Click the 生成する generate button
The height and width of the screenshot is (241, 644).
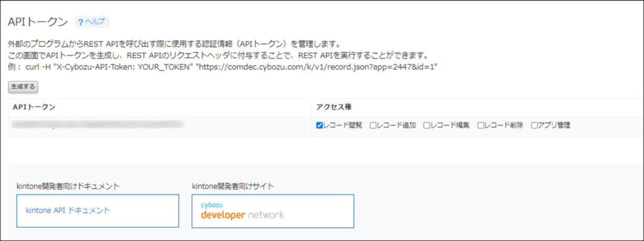click(x=23, y=87)
